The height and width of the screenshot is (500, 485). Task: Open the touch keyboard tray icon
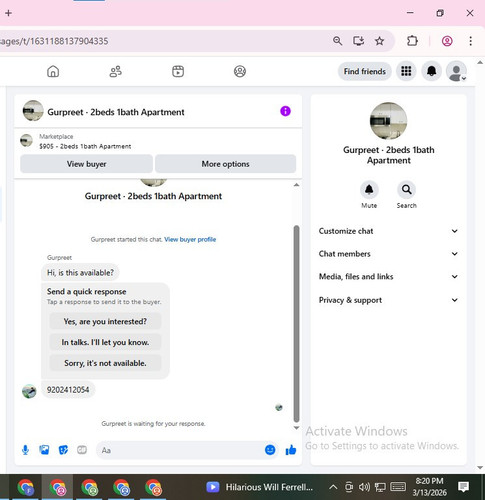(x=397, y=487)
